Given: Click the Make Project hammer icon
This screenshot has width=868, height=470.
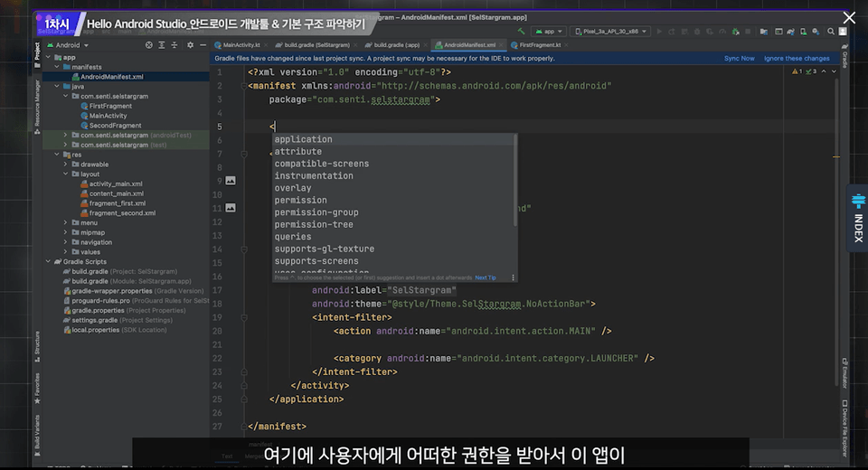Looking at the screenshot, I should coord(521,32).
